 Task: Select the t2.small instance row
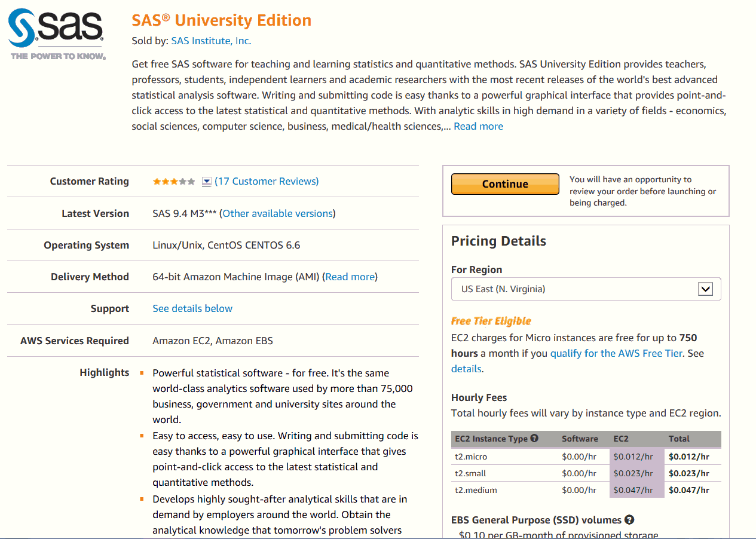(586, 473)
